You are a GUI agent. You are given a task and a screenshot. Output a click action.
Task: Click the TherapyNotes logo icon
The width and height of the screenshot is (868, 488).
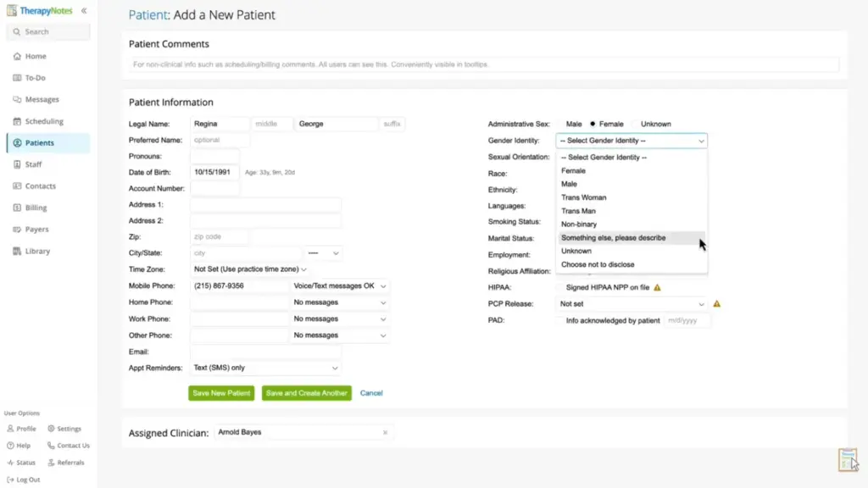point(12,10)
